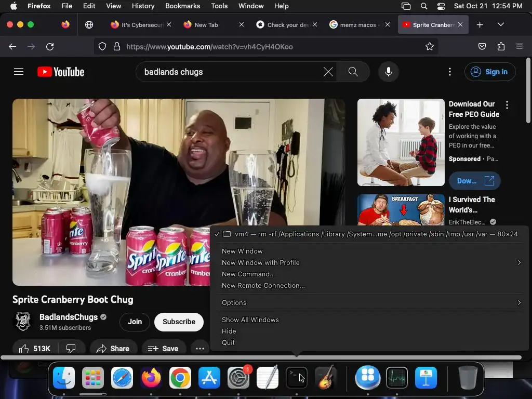Open macOS Control Center in menu bar
The image size is (532, 399).
click(441, 6)
